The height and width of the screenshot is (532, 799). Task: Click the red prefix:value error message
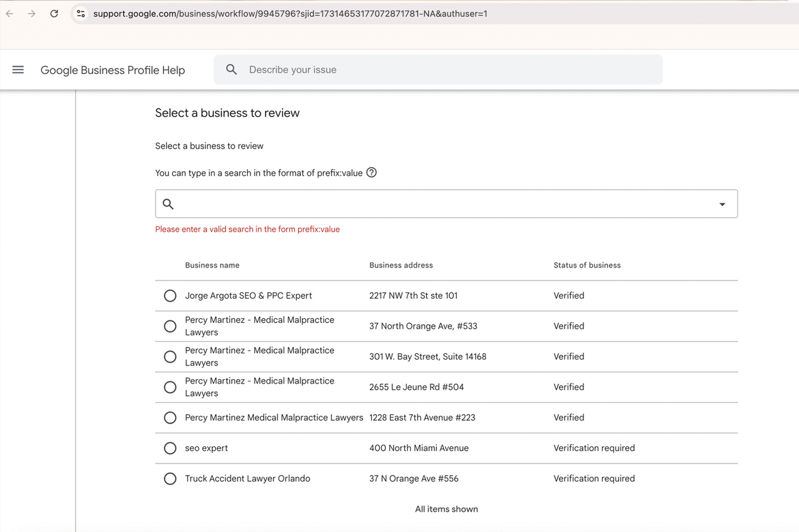click(x=248, y=229)
